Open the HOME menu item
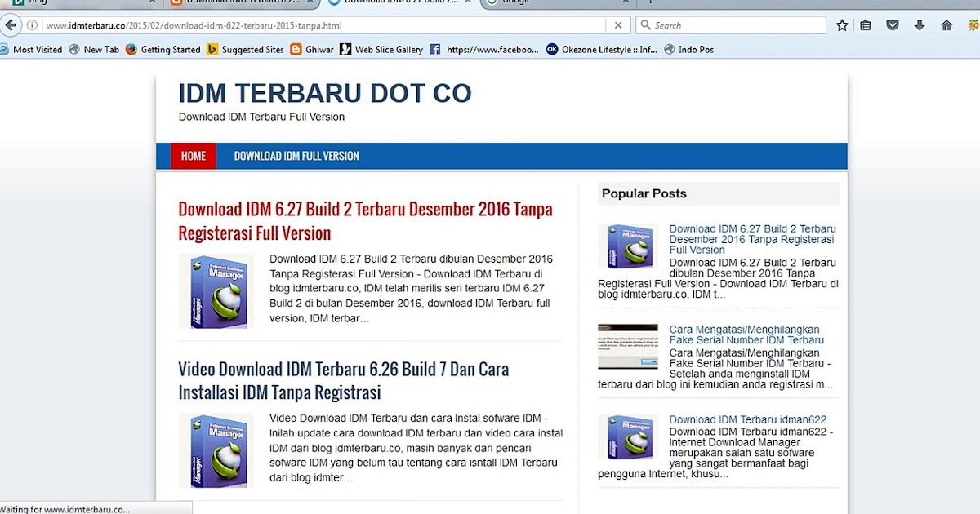 click(x=194, y=156)
